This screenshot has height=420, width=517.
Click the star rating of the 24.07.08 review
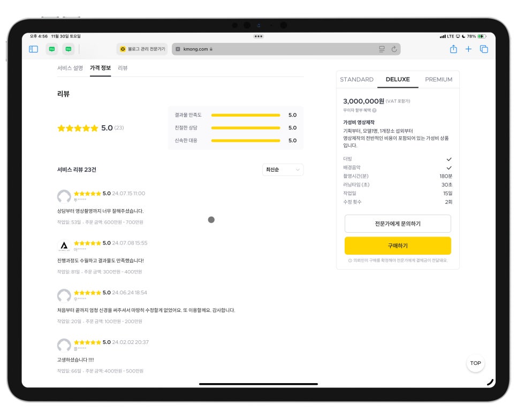pyautogui.click(x=87, y=243)
